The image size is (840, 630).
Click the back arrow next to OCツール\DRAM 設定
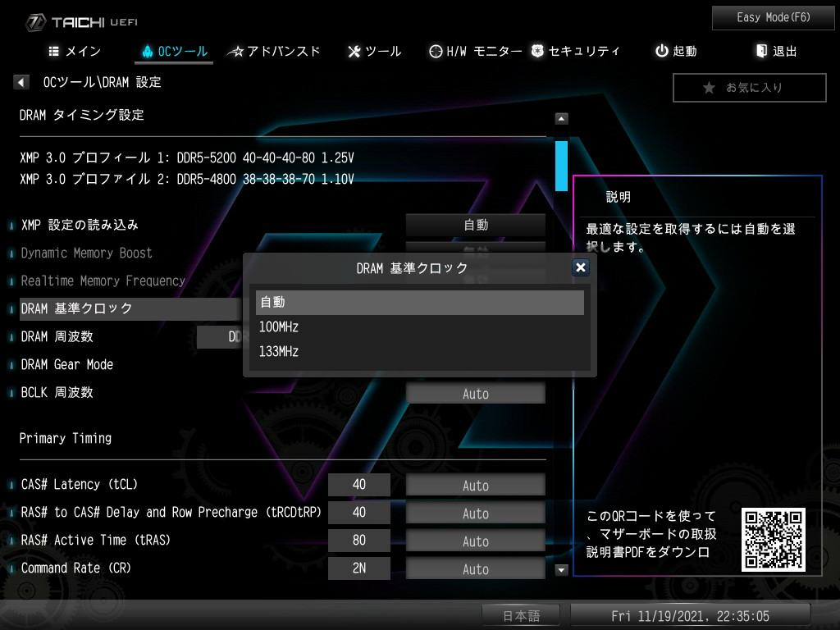pos(21,82)
